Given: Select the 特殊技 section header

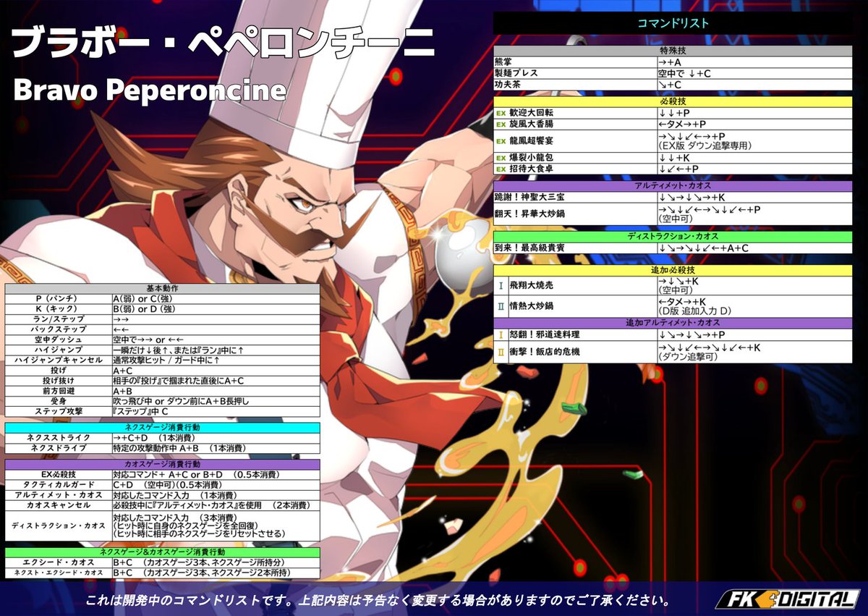Looking at the screenshot, I should pyautogui.click(x=673, y=52).
